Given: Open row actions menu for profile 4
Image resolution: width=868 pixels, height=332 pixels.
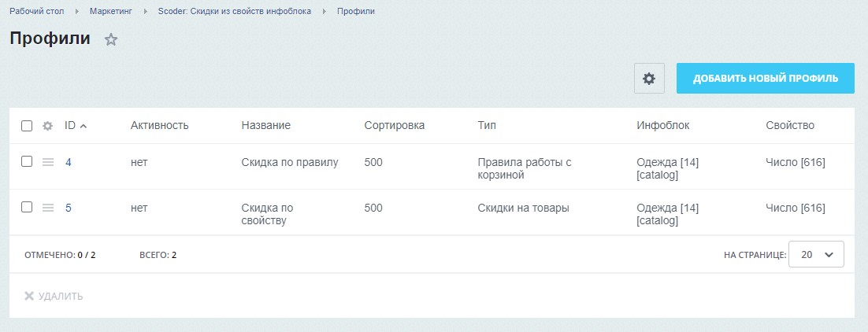Looking at the screenshot, I should coord(47,162).
